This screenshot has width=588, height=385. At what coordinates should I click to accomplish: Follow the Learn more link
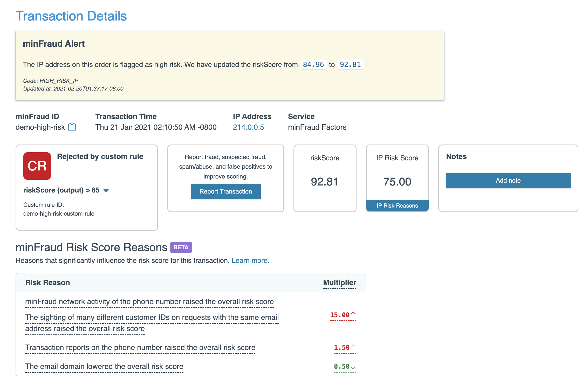tap(250, 260)
